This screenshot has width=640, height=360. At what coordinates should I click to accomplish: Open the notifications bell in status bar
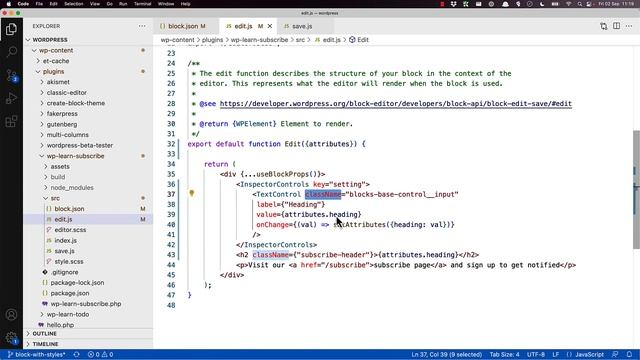coord(629,354)
